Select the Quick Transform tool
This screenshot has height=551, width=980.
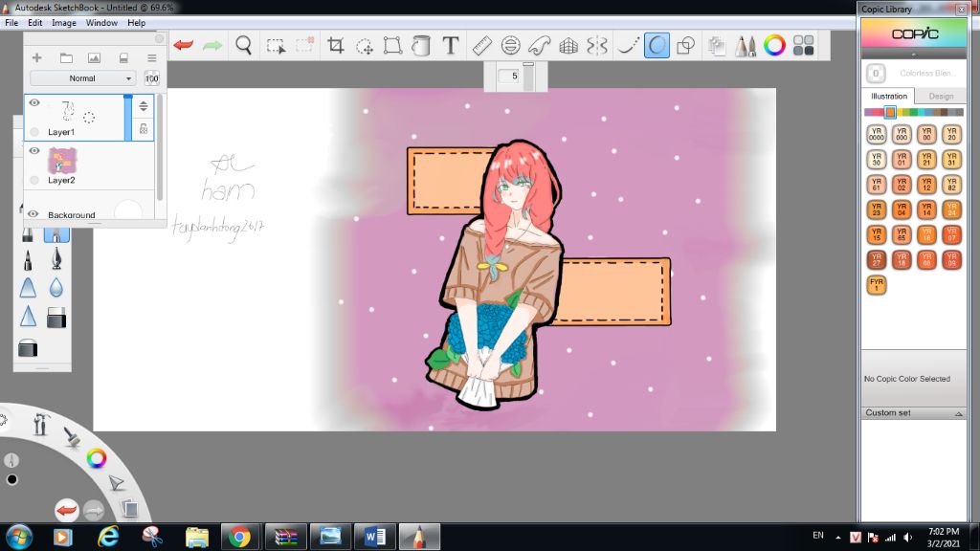[x=365, y=46]
